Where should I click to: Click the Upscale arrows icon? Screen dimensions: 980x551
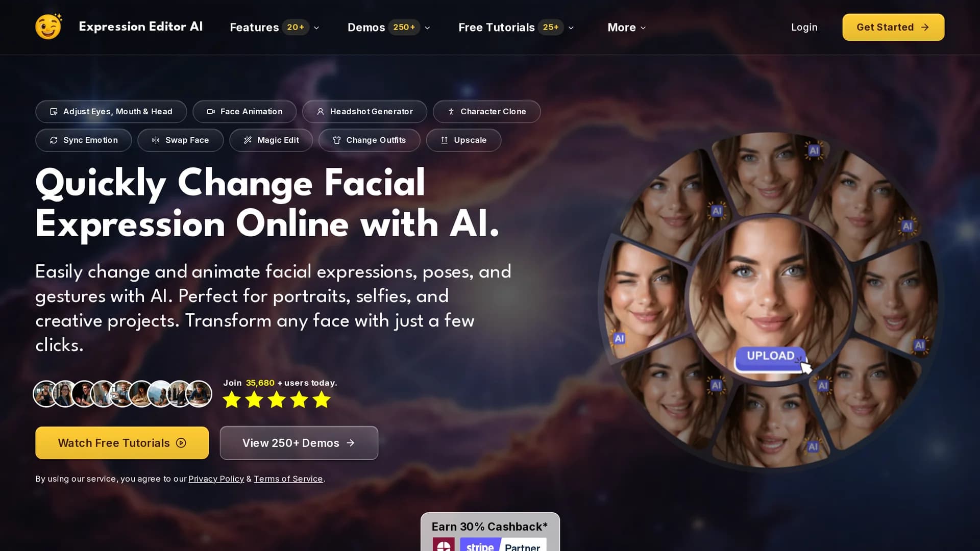pyautogui.click(x=445, y=140)
